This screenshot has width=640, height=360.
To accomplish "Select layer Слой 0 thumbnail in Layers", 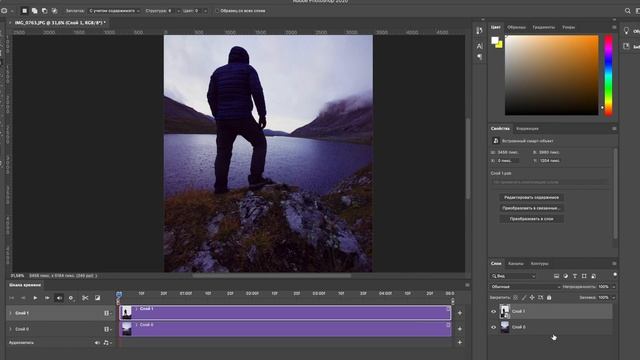I will [x=505, y=327].
